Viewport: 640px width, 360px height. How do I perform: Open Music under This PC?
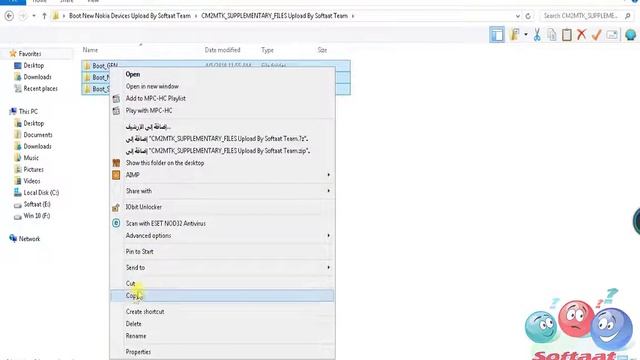point(31,158)
